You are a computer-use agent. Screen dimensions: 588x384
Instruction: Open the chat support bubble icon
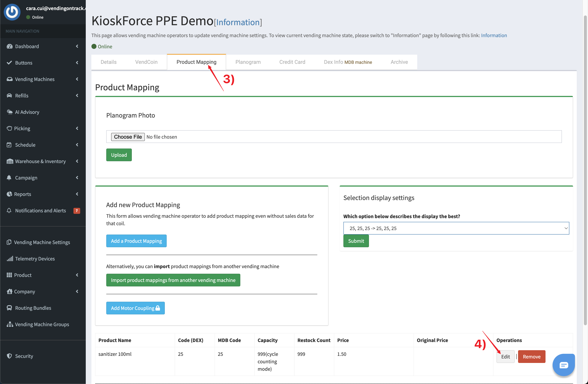564,365
